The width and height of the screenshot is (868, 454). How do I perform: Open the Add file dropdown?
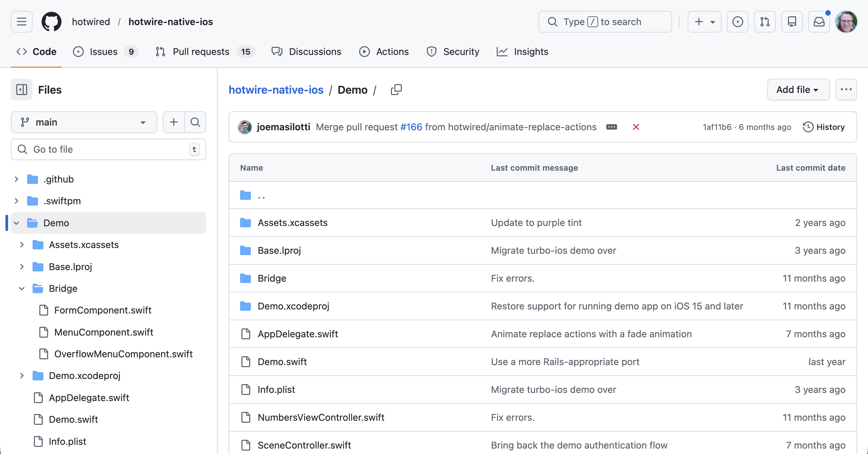[x=798, y=90]
